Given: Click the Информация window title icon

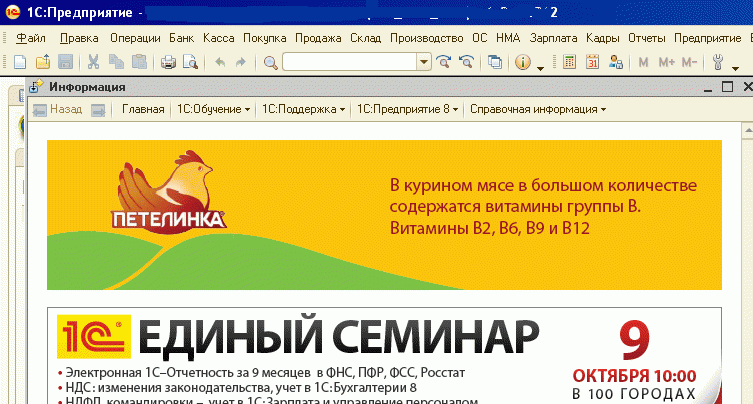Looking at the screenshot, I should coord(36,87).
